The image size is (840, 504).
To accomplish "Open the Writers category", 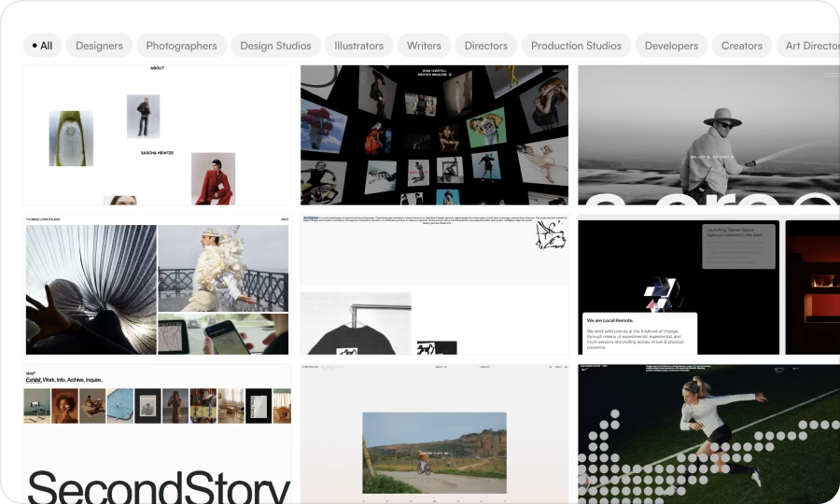I will [424, 46].
